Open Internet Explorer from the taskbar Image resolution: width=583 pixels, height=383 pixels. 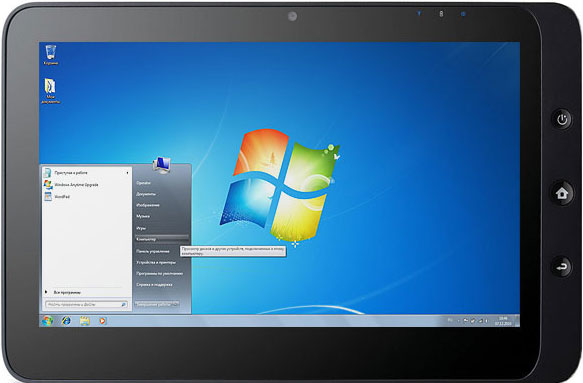pos(67,321)
